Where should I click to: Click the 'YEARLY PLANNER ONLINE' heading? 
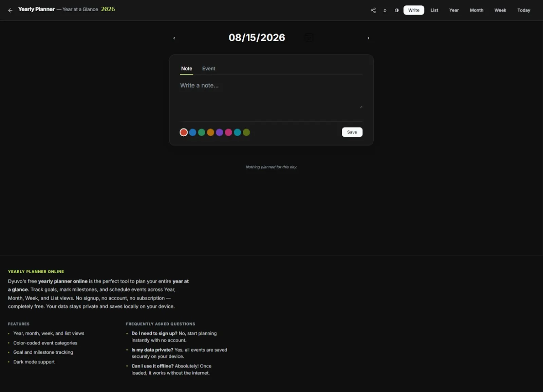coord(36,272)
